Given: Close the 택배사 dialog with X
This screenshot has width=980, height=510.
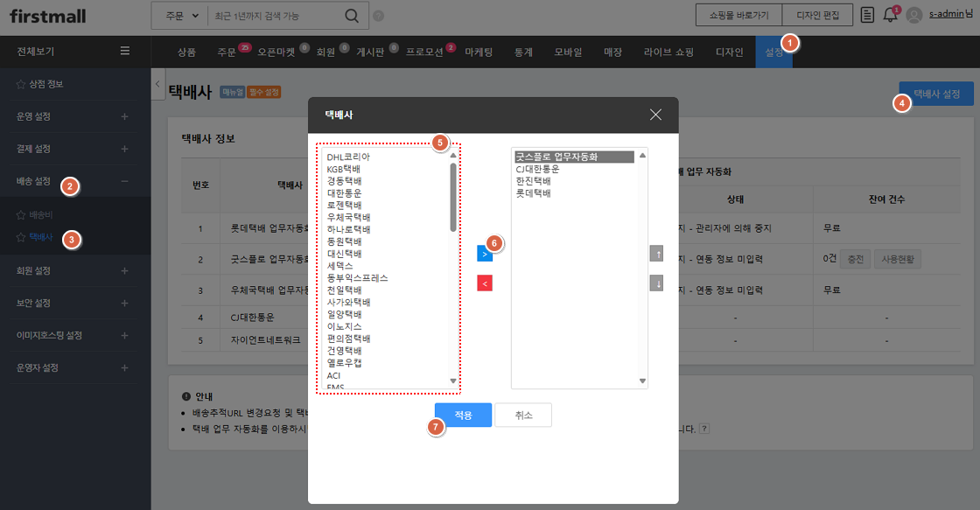Looking at the screenshot, I should (656, 115).
